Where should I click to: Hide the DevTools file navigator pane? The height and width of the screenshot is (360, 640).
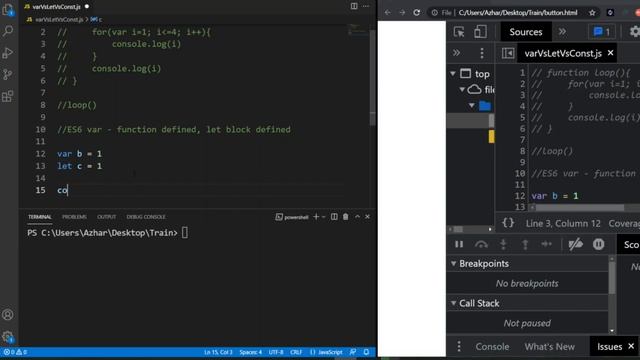[508, 53]
